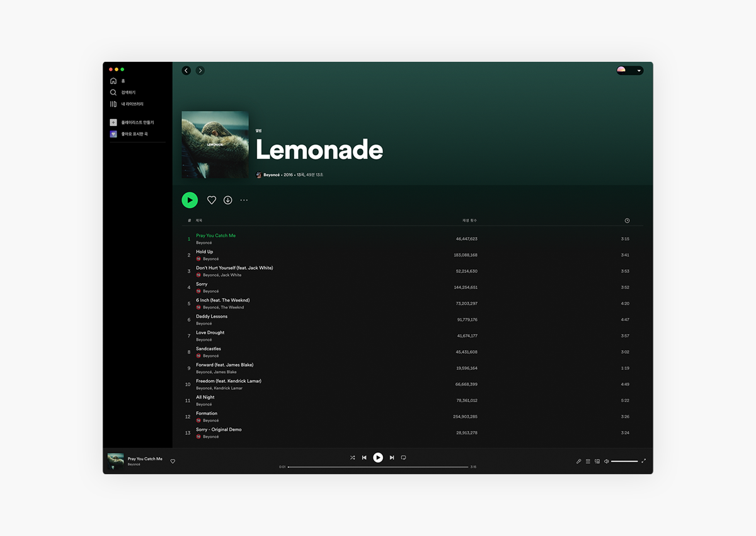756x536 pixels.
Task: Select the track Pray You Catch Me
Action: (x=215, y=235)
